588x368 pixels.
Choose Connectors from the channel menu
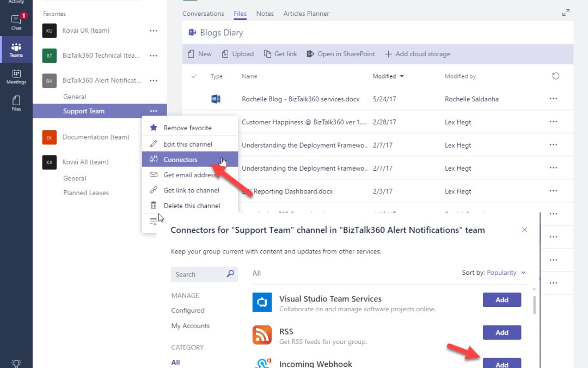190,159
